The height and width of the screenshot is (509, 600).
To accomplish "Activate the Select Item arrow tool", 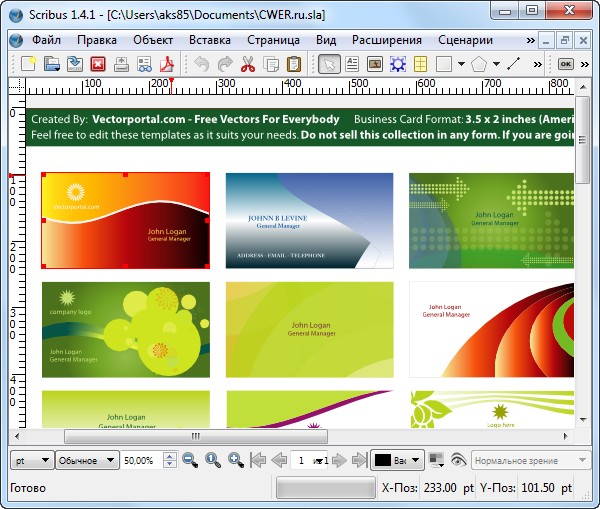I will 328,64.
